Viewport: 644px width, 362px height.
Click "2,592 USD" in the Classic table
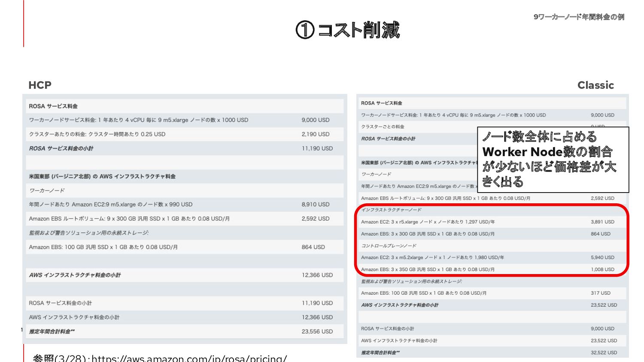coord(602,198)
